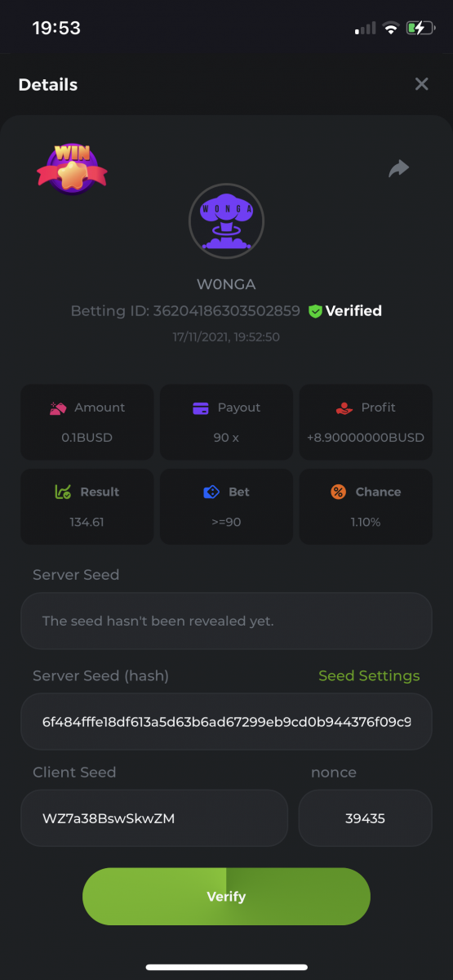Click the Verify button
Viewport: 453px width, 980px height.
point(226,896)
